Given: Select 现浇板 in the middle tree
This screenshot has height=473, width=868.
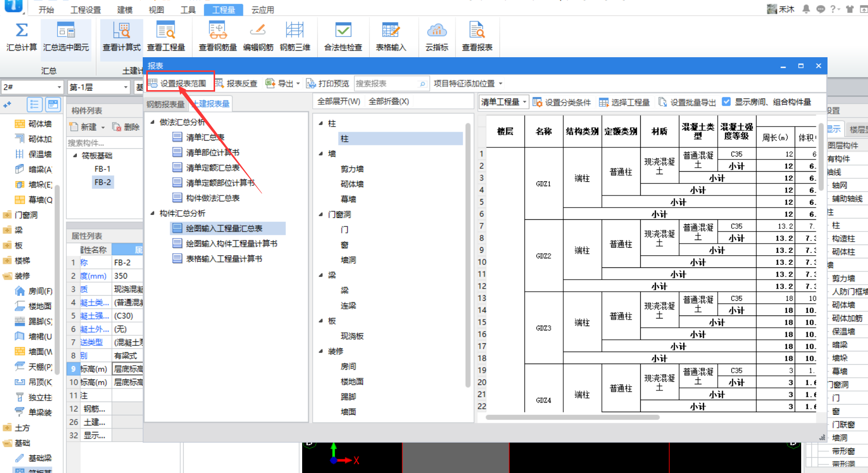Looking at the screenshot, I should tap(352, 336).
